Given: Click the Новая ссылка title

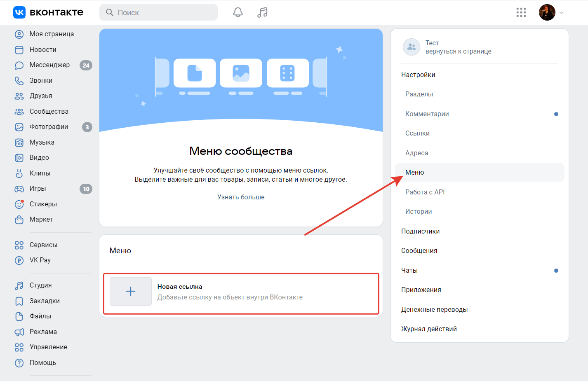Looking at the screenshot, I should coord(180,287).
